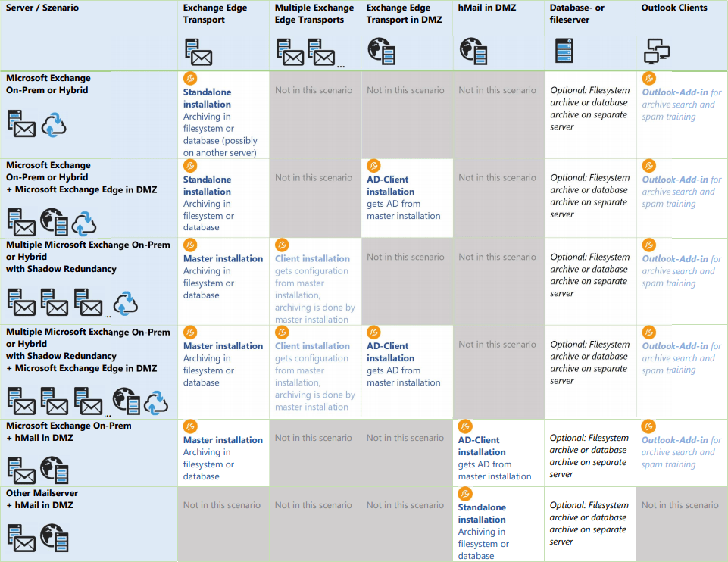Click the hMail in DMZ header globe icon

point(473,52)
